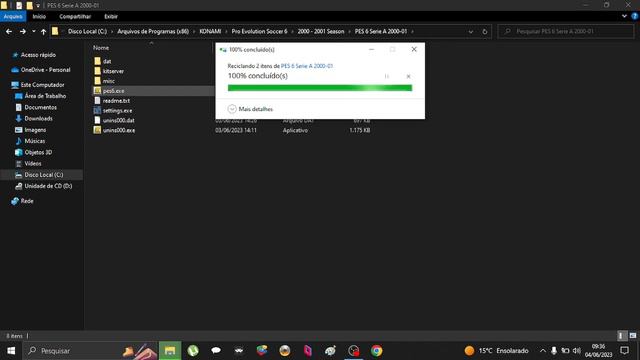This screenshot has width=640, height=360.
Task: Go back in folder history
Action: [9, 31]
